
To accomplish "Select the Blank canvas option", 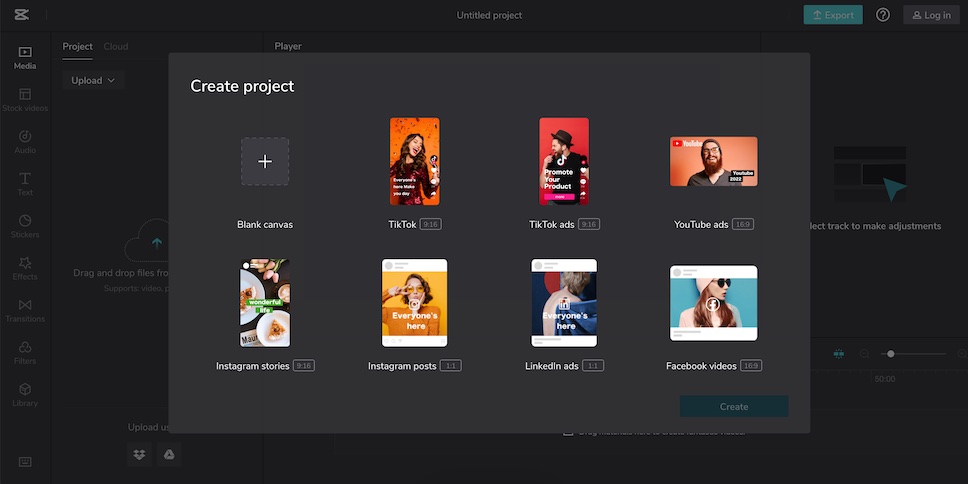I will click(265, 162).
